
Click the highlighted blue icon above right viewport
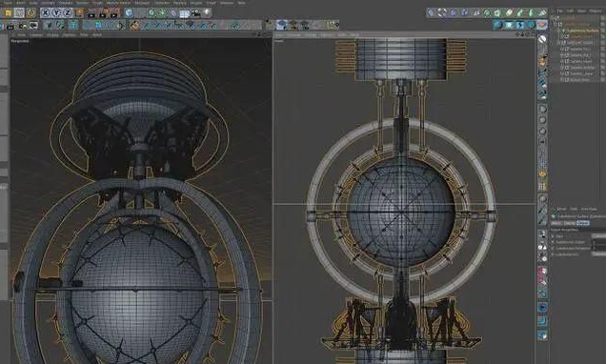tap(282, 25)
